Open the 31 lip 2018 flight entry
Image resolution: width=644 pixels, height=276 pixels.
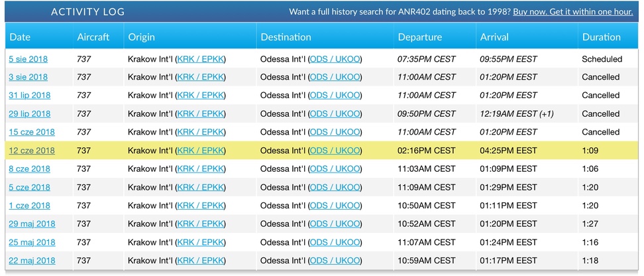click(x=30, y=95)
